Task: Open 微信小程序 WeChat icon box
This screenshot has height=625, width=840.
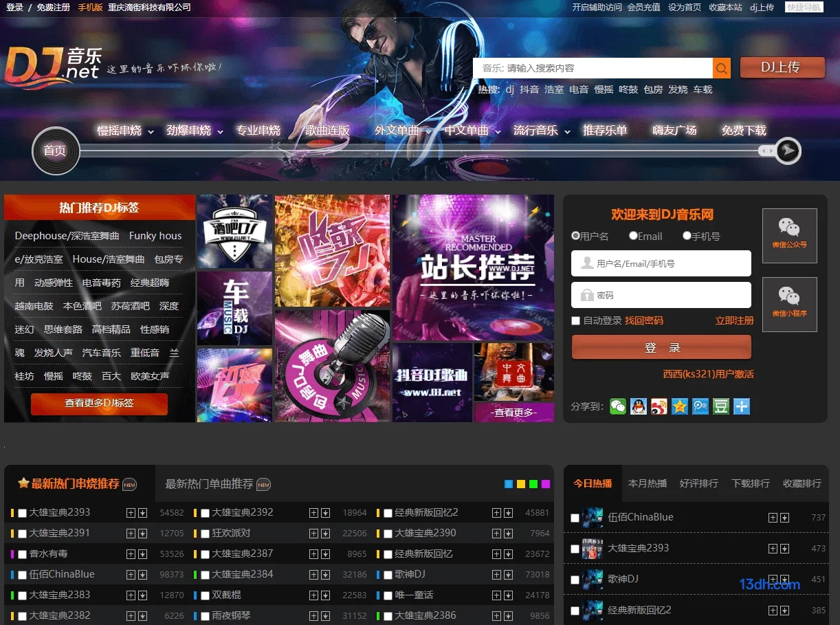Action: [x=789, y=304]
